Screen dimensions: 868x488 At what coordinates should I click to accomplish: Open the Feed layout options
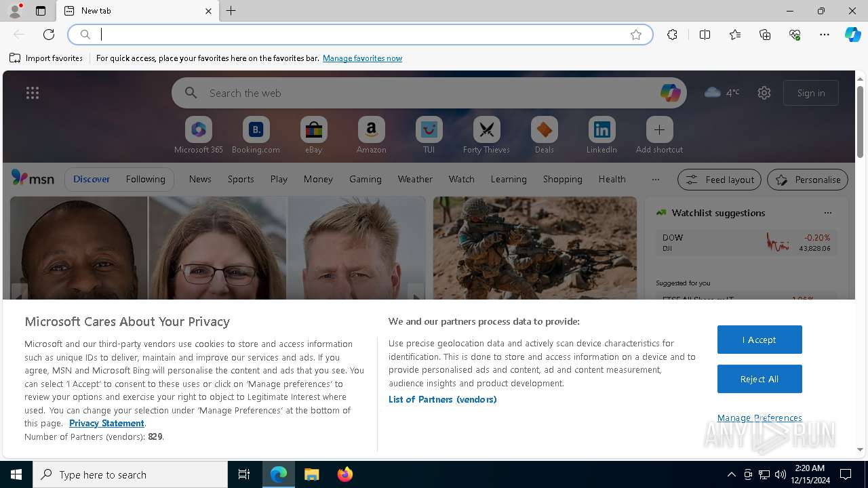[719, 180]
